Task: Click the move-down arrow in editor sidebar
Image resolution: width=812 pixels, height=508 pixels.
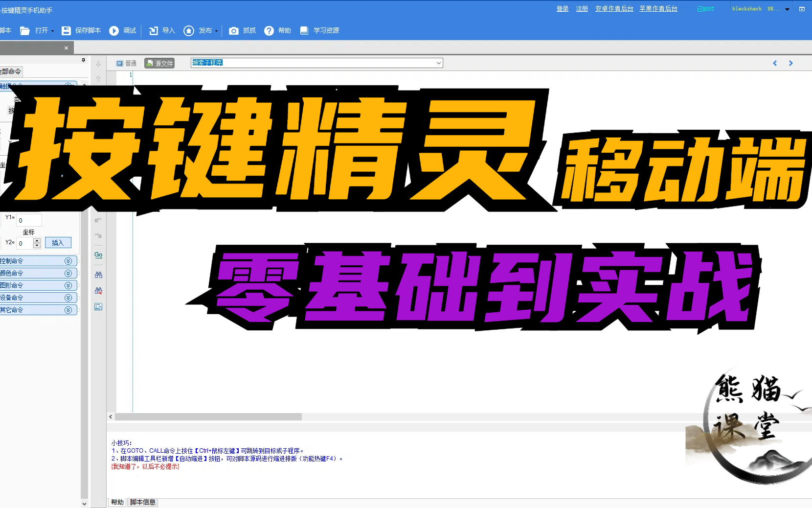Action: [x=98, y=64]
